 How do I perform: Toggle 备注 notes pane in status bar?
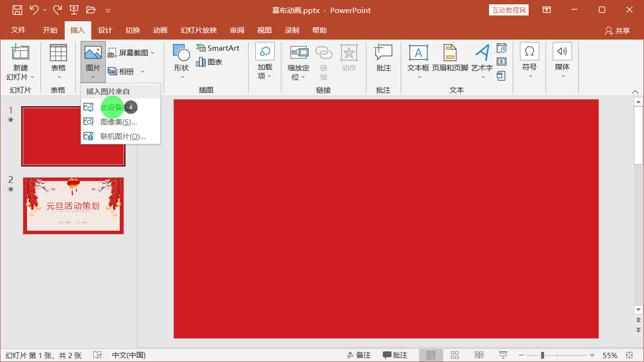click(x=359, y=355)
